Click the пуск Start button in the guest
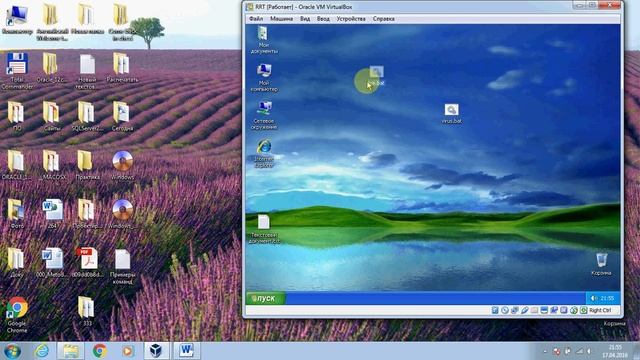The image size is (640, 360). tap(265, 298)
